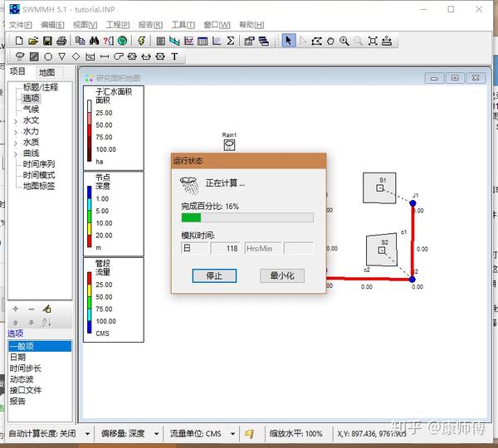The height and width of the screenshot is (448, 498).
Task: Select the region selection polygon tool
Action: click(x=317, y=41)
